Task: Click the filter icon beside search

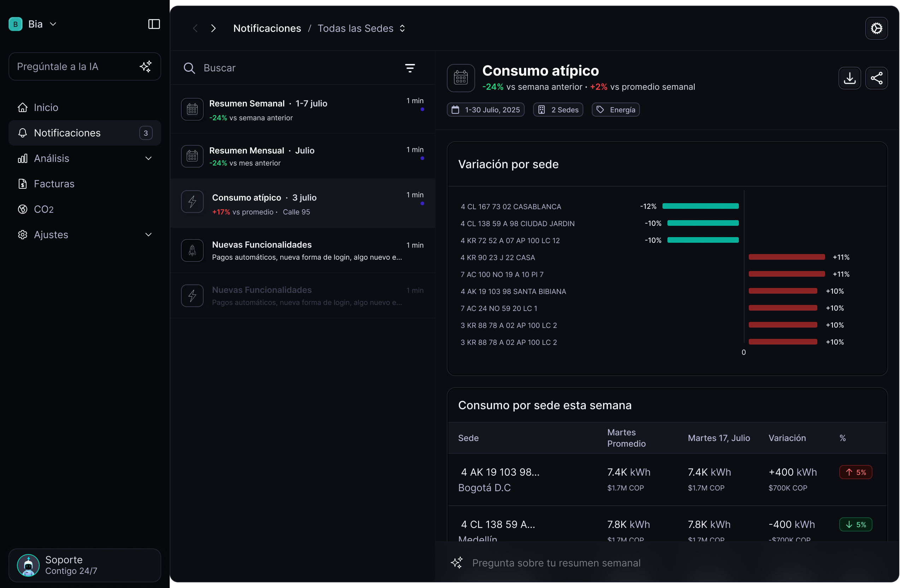Action: pos(409,68)
